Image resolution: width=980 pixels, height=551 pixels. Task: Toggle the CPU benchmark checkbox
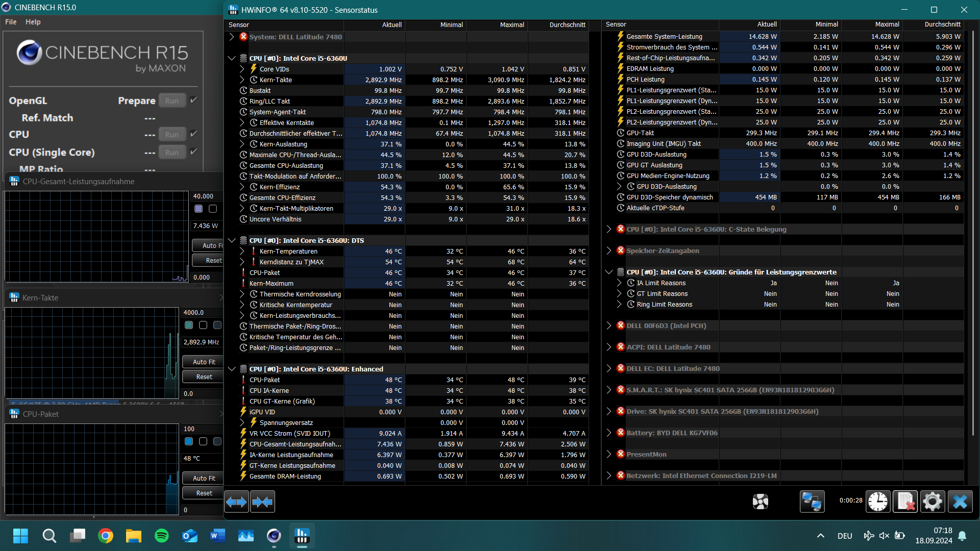pos(193,134)
